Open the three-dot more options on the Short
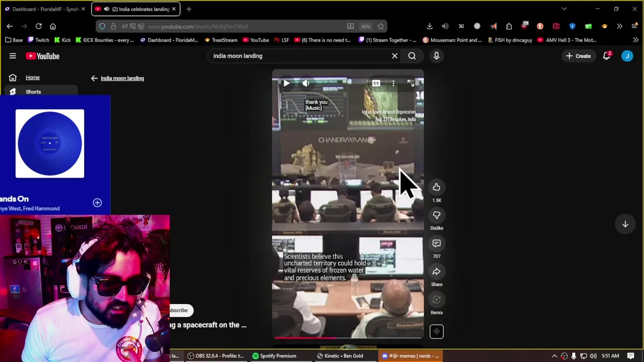 [393, 83]
